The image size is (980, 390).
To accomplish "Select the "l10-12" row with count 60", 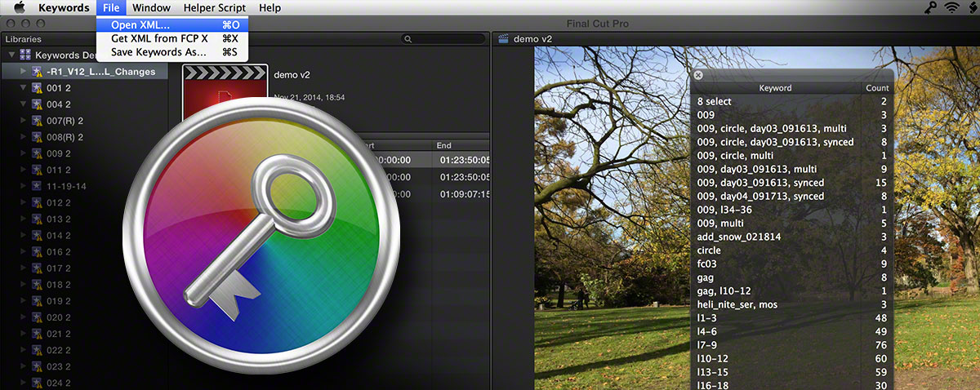I will tap(792, 358).
